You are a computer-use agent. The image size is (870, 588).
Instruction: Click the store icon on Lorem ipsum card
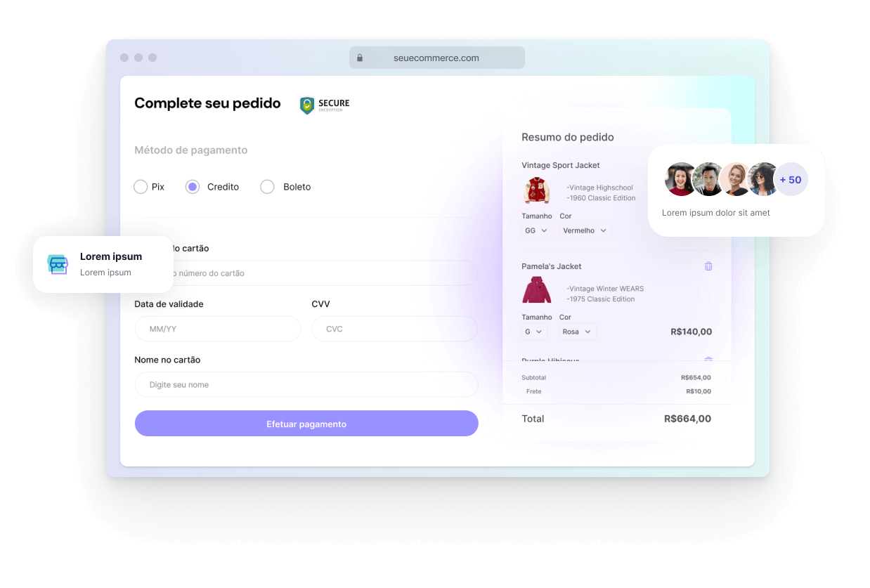[58, 264]
